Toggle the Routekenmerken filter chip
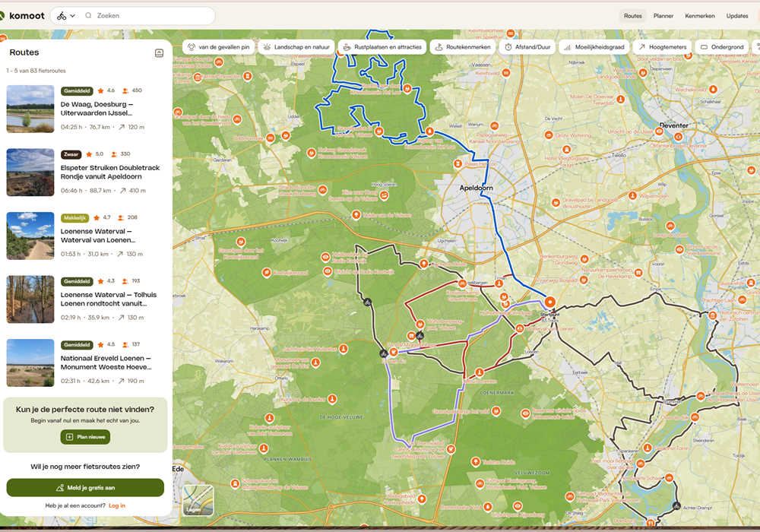Screen dimensions: 760x532 pyautogui.click(x=463, y=47)
